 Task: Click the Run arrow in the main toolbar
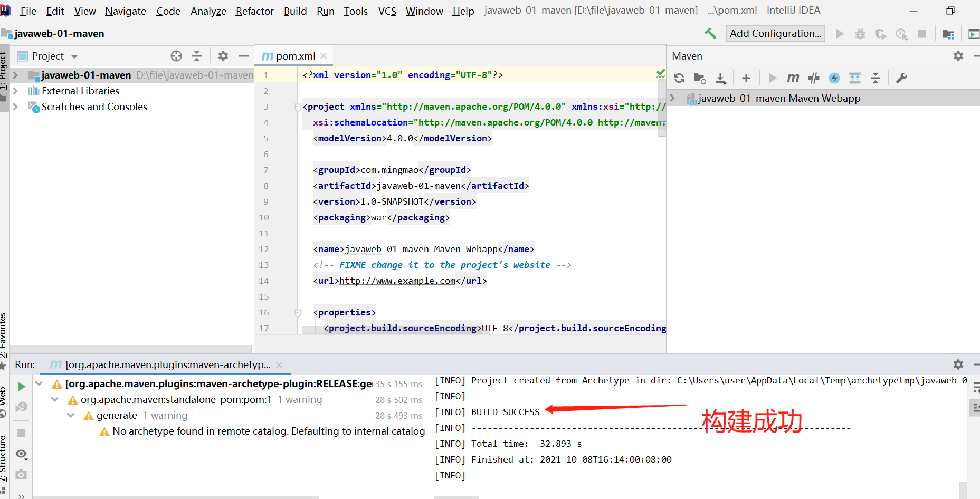(840, 34)
